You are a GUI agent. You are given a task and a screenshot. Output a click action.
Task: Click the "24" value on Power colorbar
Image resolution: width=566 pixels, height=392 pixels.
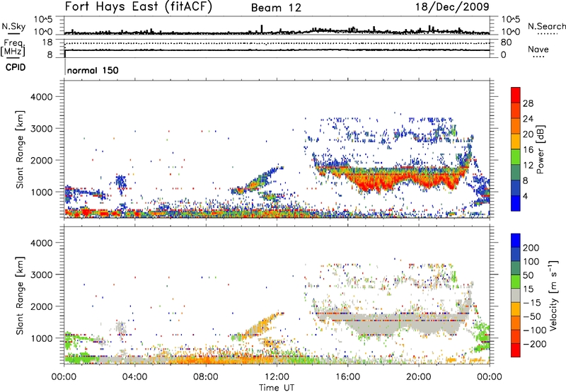[528, 119]
